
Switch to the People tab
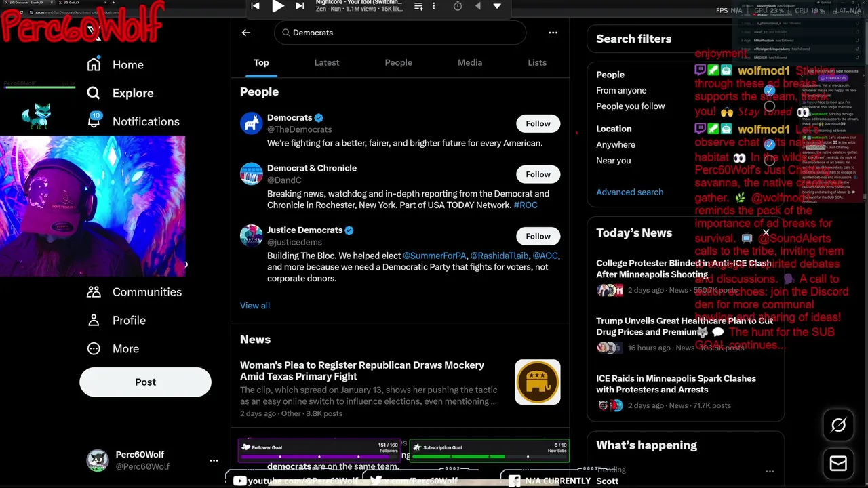399,62
